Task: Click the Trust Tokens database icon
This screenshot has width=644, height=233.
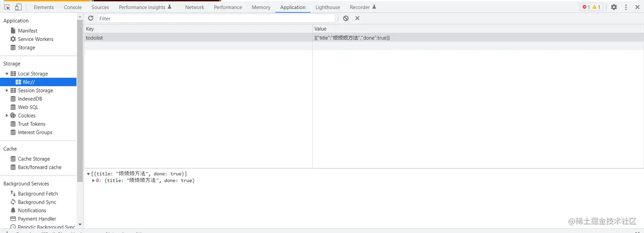Action: (x=13, y=124)
